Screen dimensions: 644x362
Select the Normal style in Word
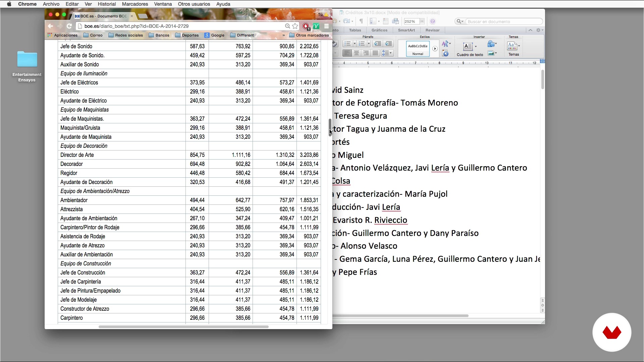pyautogui.click(x=418, y=49)
